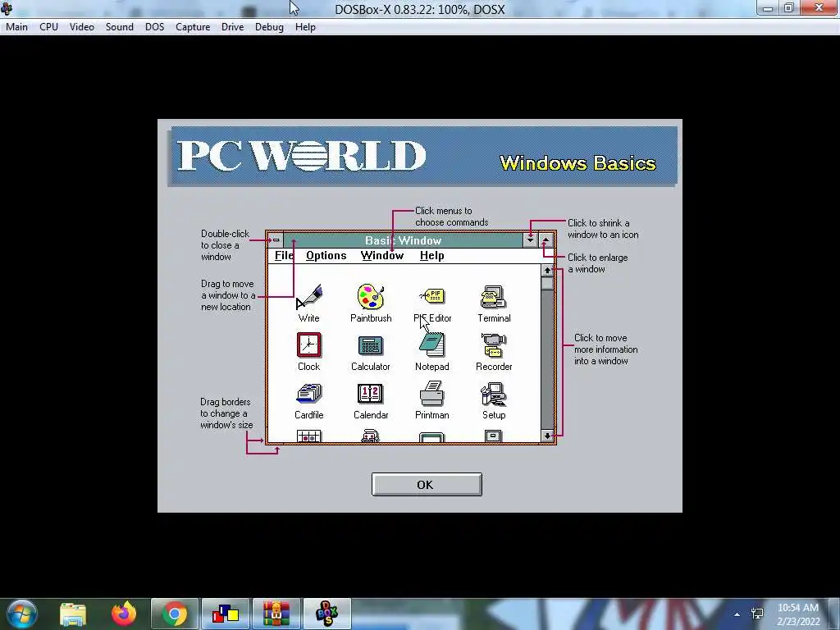Image resolution: width=840 pixels, height=630 pixels.
Task: Switch to Chrome in the taskbar
Action: point(175,614)
